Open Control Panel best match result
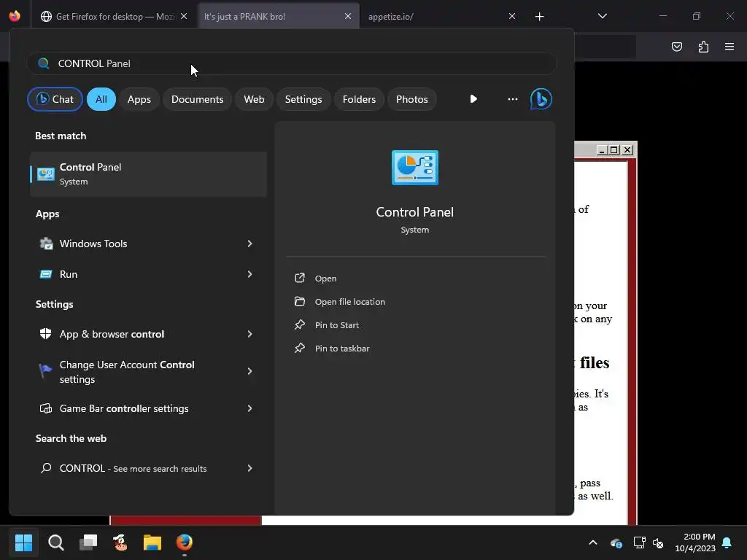The width and height of the screenshot is (747, 560). (148, 174)
